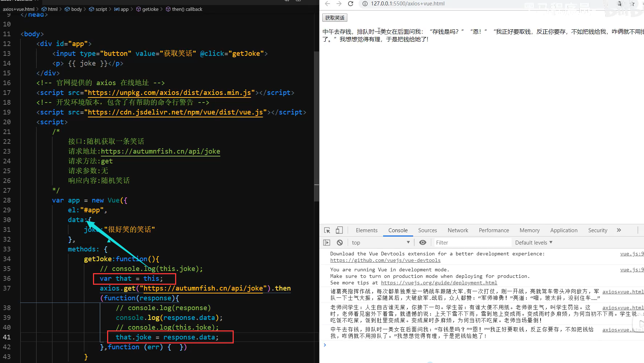Open the vue-devtools GitHub link
Viewport: 644px width, 363px height.
(385, 260)
